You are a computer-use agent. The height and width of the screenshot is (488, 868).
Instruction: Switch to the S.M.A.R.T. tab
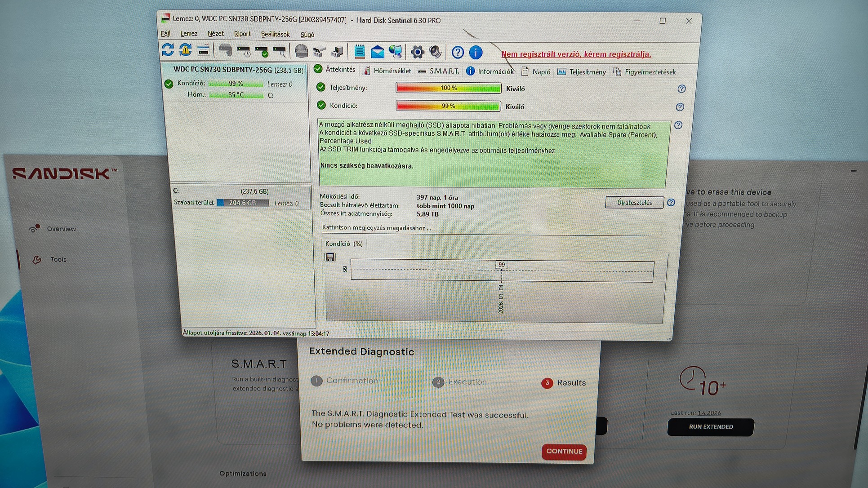click(439, 71)
